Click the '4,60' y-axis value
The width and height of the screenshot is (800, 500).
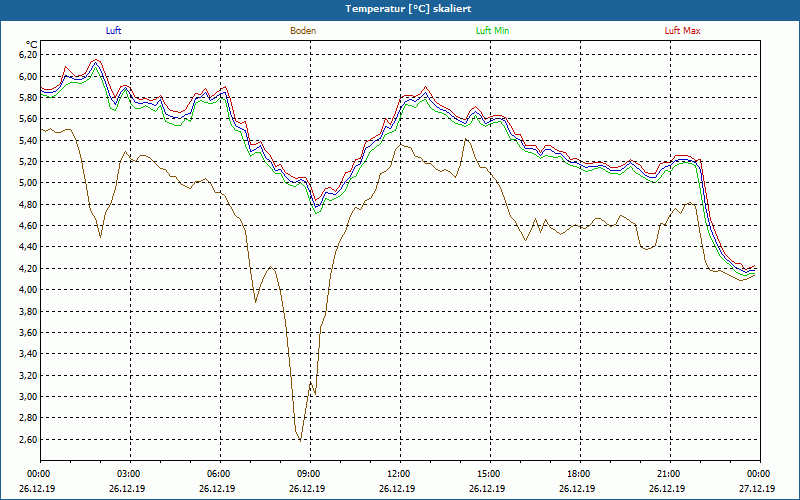(x=29, y=226)
